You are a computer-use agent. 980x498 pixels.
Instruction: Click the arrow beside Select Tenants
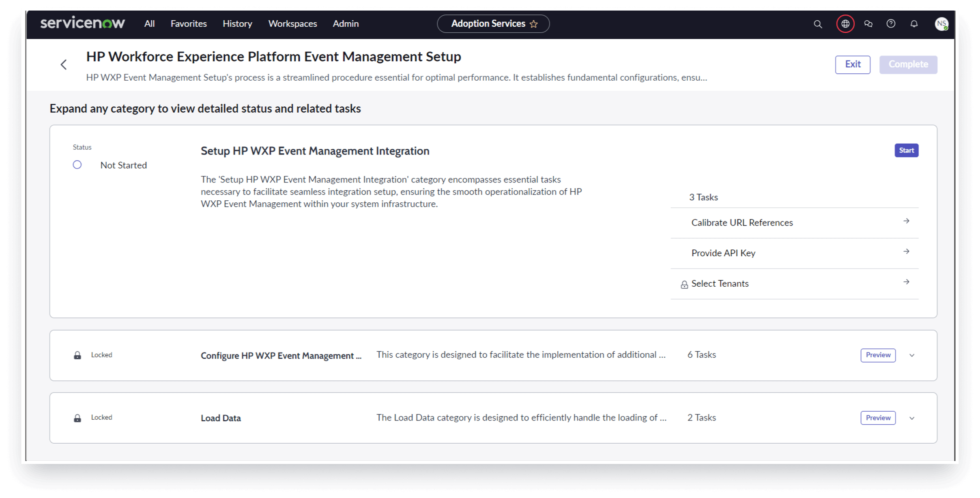(906, 282)
